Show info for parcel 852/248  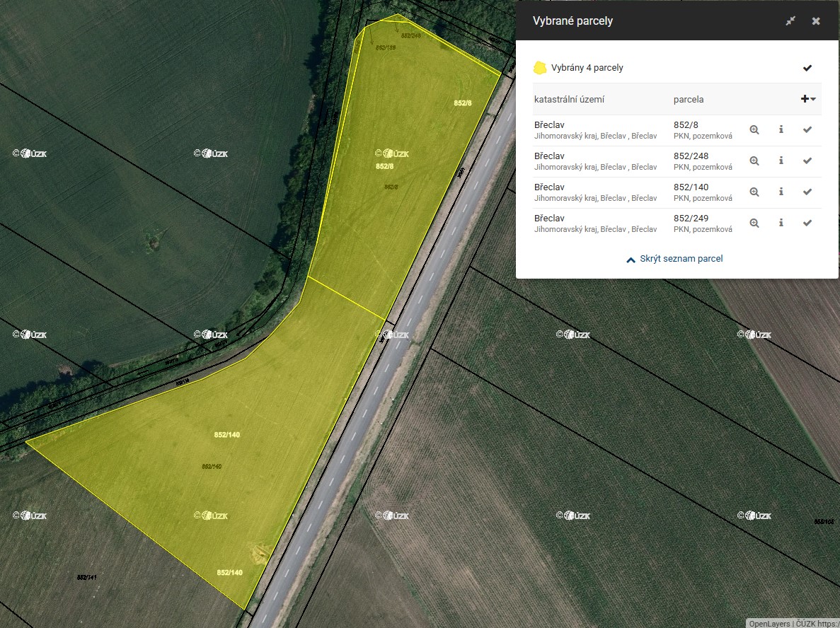point(781,161)
